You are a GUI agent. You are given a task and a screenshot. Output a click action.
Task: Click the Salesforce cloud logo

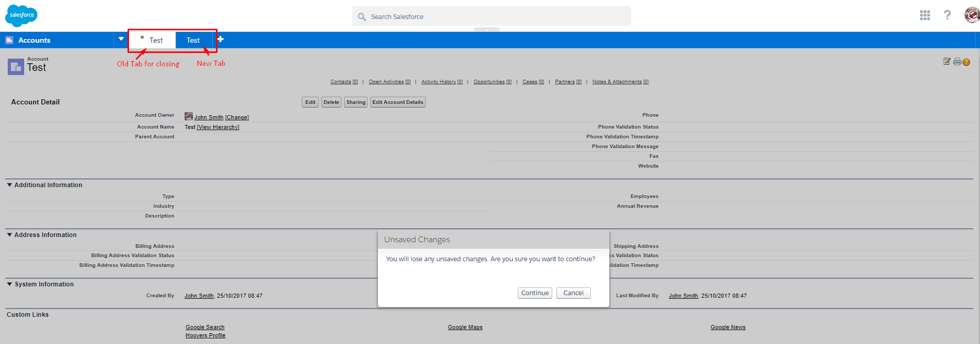[x=21, y=15]
